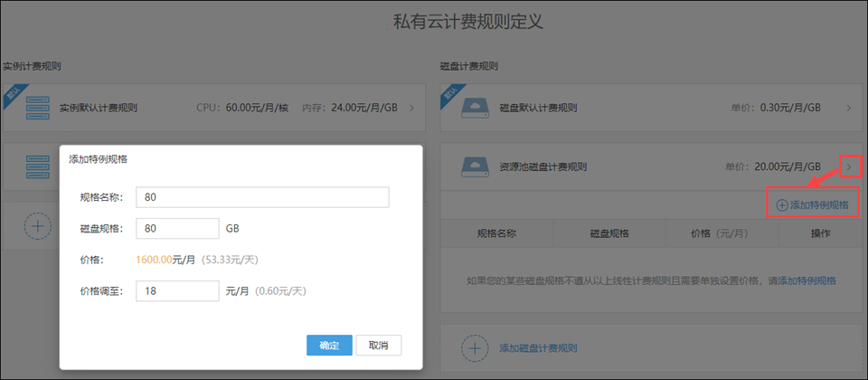Click 添加特例规格 plus button
The height and width of the screenshot is (380, 868).
[x=813, y=205]
